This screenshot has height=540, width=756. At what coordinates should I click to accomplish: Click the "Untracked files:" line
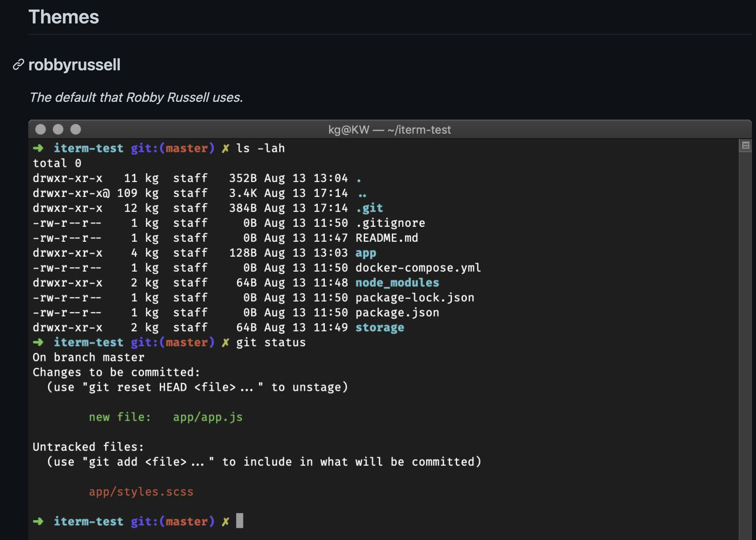[88, 447]
